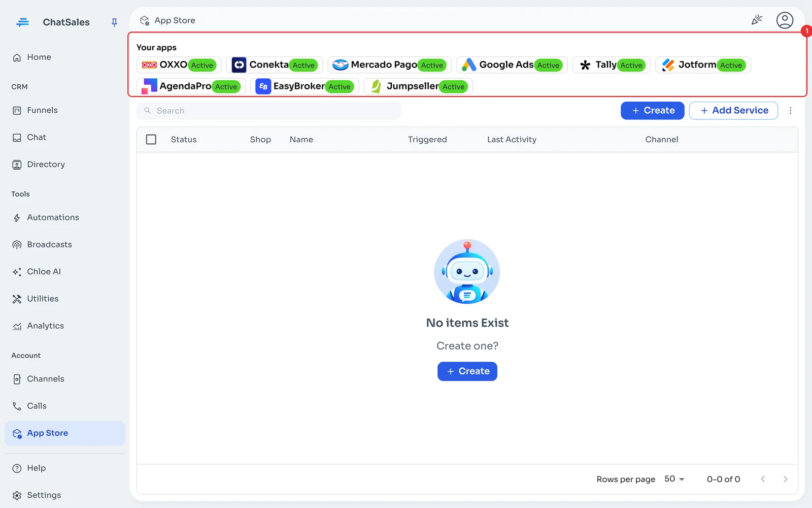
Task: Click the Status column header
Action: (x=184, y=140)
